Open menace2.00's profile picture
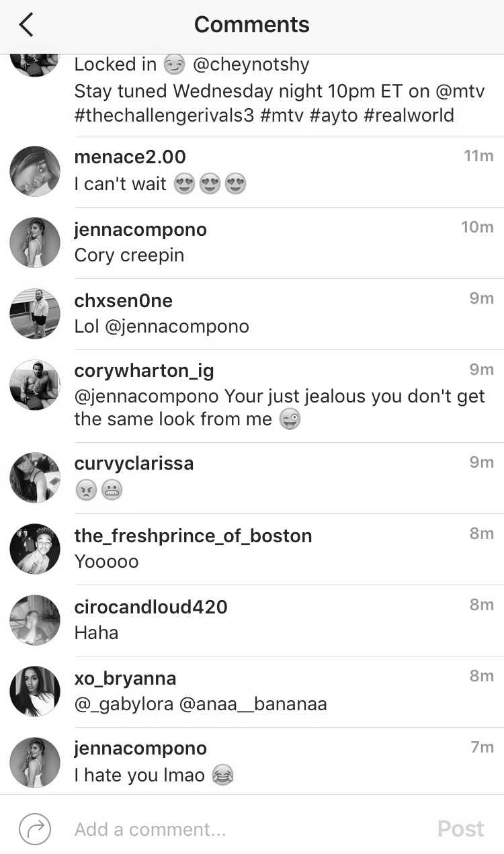504x854 pixels. (x=35, y=171)
